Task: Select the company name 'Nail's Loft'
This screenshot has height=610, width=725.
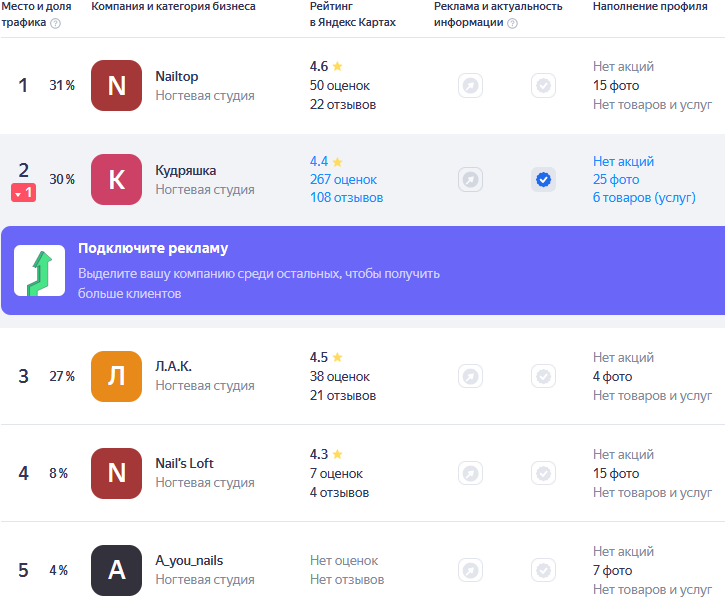Action: [184, 463]
